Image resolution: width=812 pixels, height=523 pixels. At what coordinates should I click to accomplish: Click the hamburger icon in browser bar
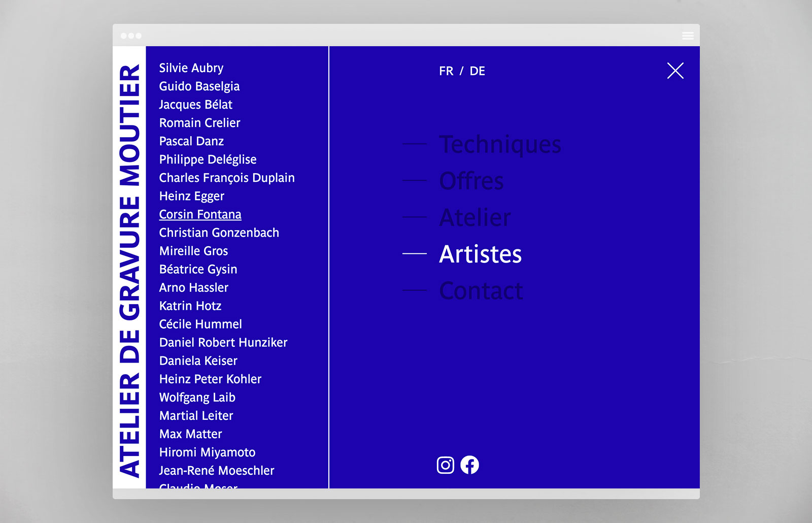click(688, 36)
